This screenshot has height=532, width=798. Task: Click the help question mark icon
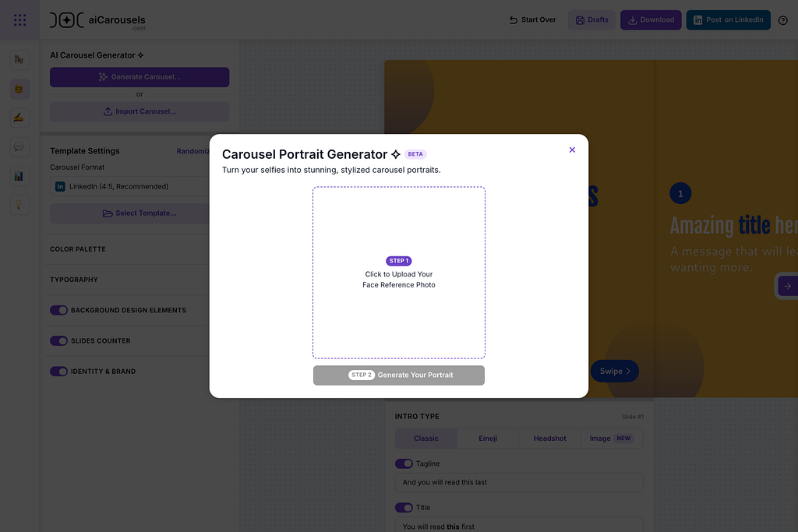coord(782,20)
